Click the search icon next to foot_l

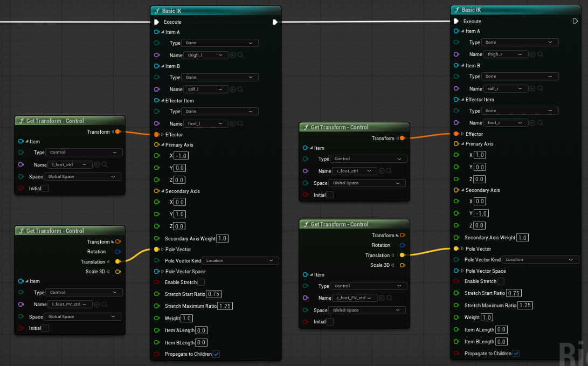tap(240, 123)
